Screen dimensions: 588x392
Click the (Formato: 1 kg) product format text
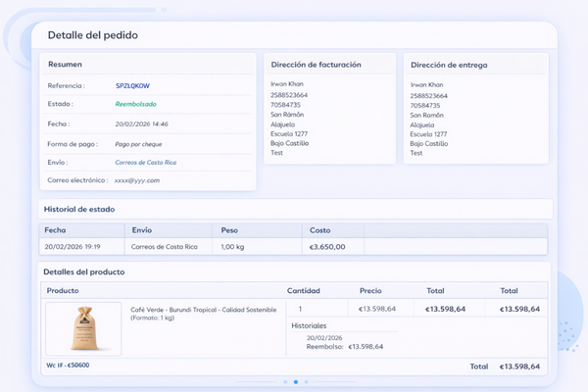(x=152, y=318)
